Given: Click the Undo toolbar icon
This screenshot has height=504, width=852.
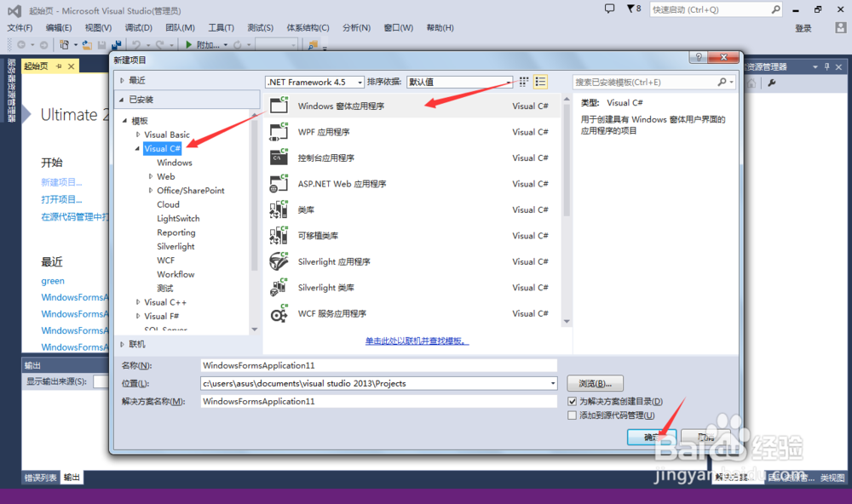Looking at the screenshot, I should 136,45.
